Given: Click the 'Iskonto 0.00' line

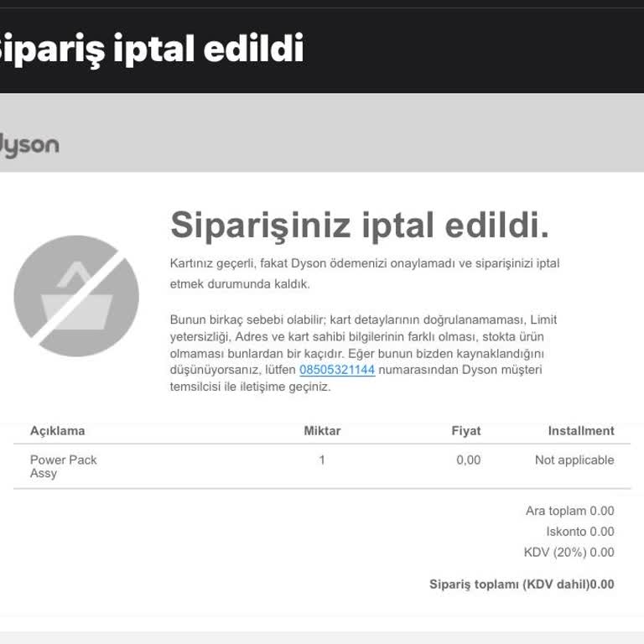Looking at the screenshot, I should point(580,532).
